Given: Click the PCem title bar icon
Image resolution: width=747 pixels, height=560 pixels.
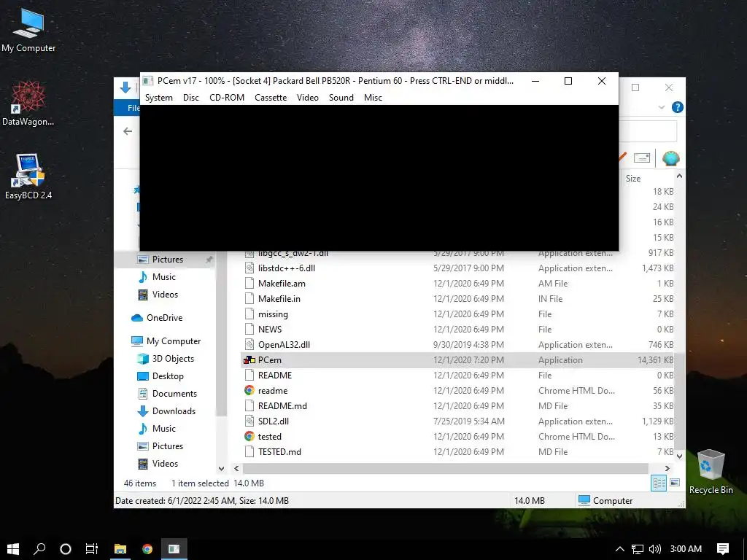Looking at the screenshot, I should point(148,81).
